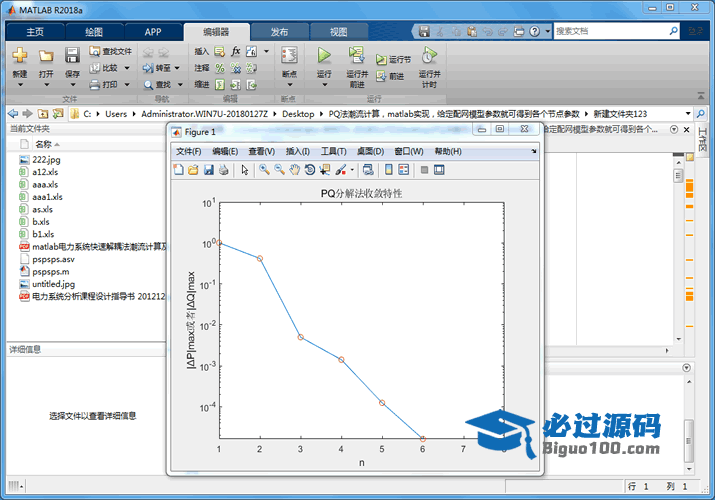The image size is (715, 500).
Task: Click the help question mark icon
Action: 534,31
